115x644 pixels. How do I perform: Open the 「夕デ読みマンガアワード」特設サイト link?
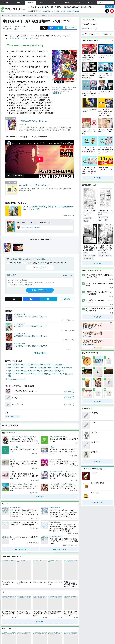point(98,34)
